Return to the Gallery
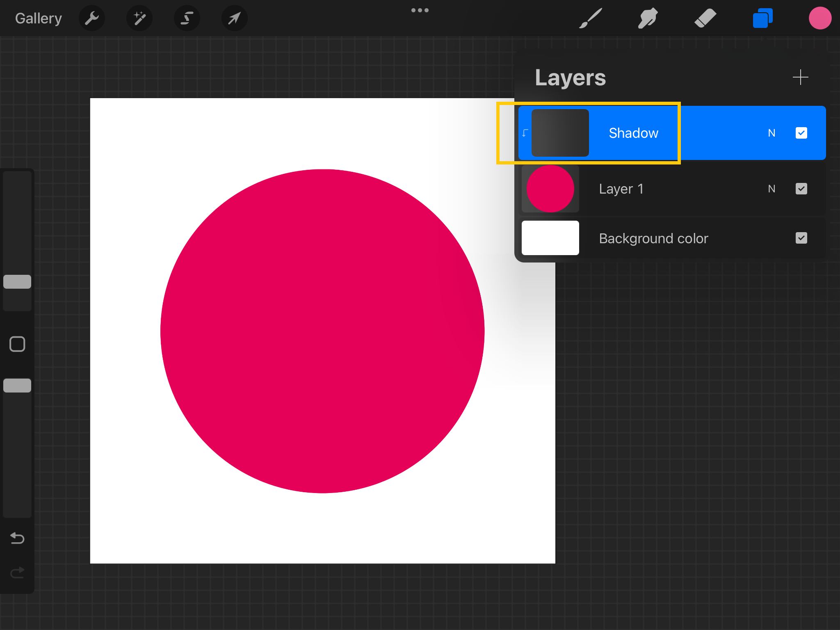 38,18
